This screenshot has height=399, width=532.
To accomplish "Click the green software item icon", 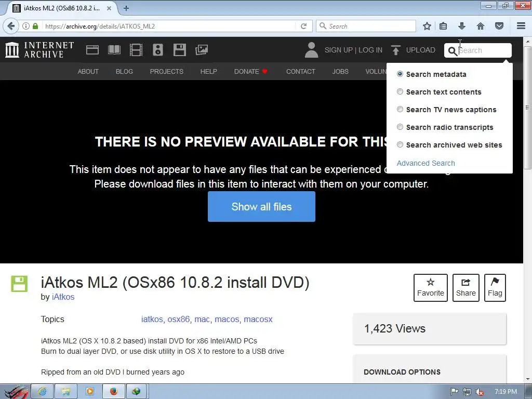I will pos(19,284).
